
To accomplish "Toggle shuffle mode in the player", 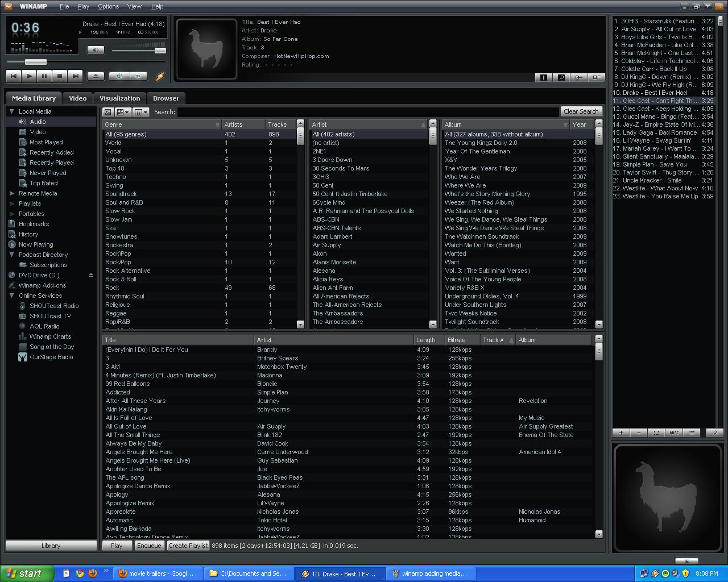I will point(119,76).
